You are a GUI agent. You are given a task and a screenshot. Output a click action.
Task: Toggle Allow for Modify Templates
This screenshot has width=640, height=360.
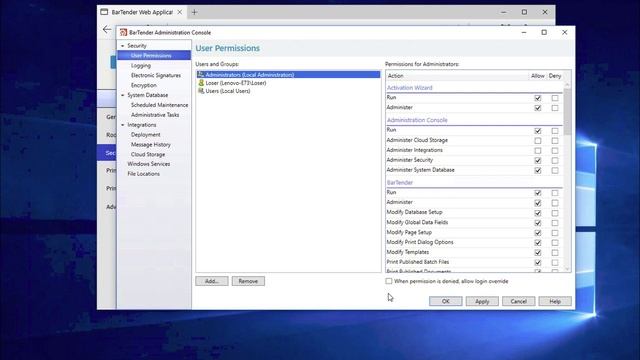[538, 253]
